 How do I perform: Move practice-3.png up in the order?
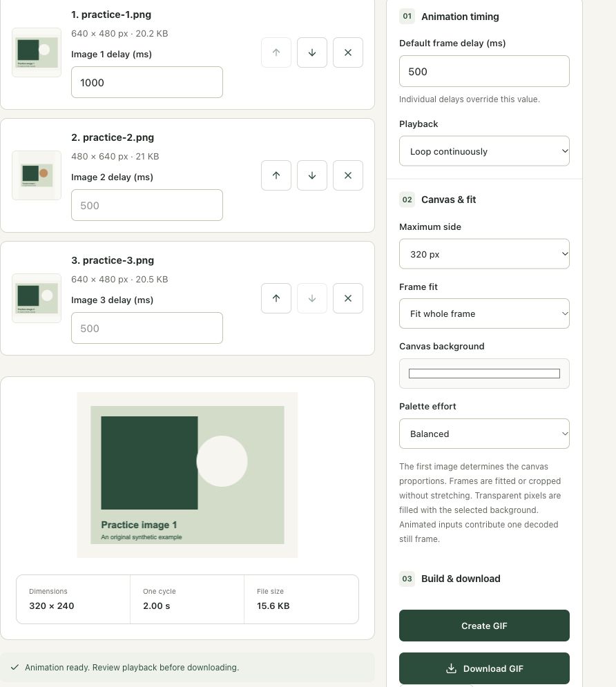[276, 298]
